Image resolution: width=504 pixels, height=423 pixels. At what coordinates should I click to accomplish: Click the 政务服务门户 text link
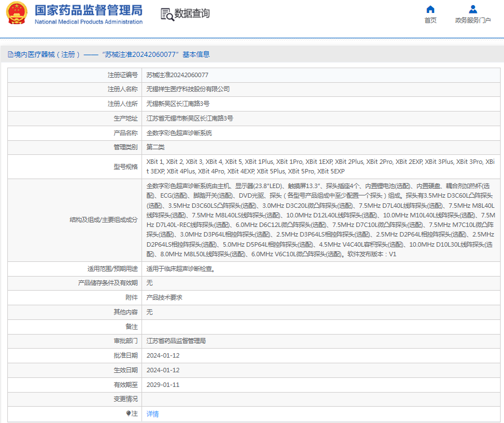(473, 20)
